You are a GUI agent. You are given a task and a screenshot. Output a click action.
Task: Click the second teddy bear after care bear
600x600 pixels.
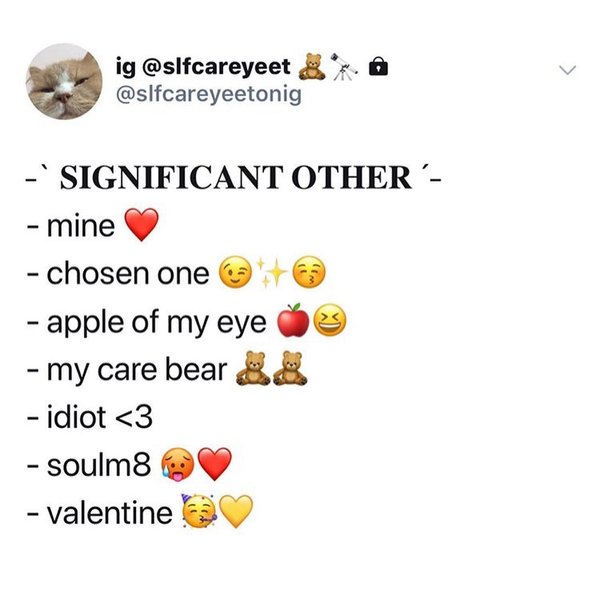pos(289,370)
